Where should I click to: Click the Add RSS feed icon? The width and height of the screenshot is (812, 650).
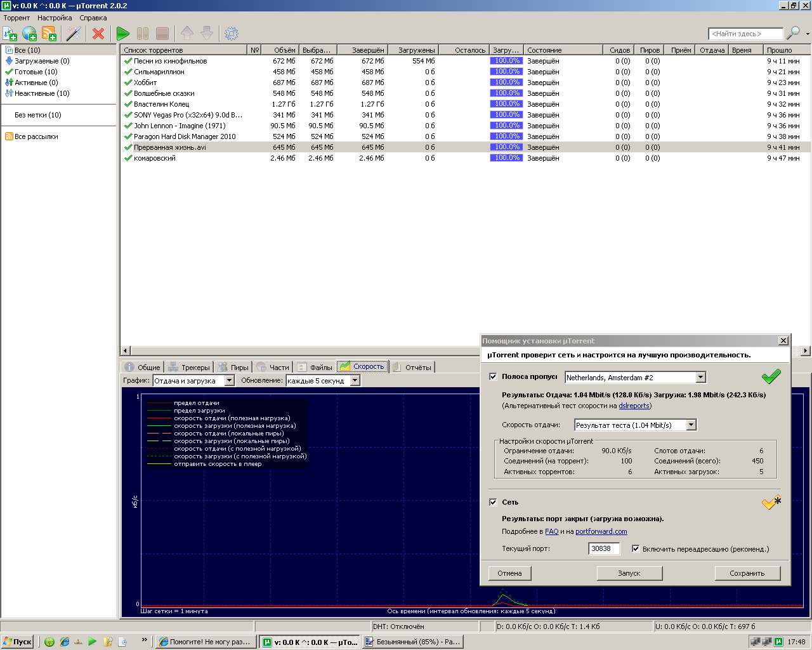point(49,34)
